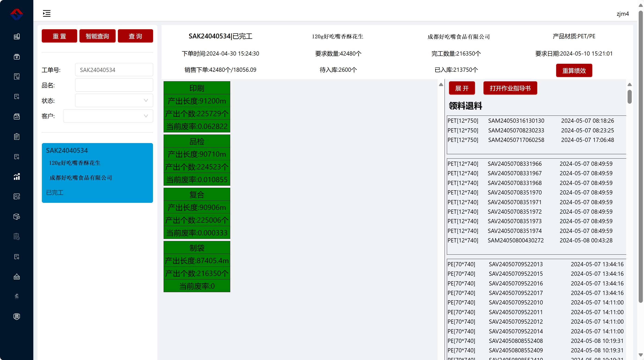Click row SAM24050708230233
644x360 pixels.
click(x=536, y=130)
